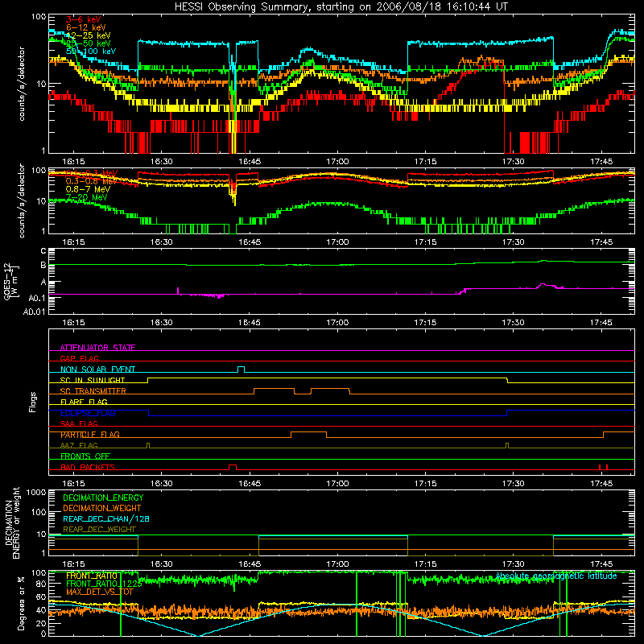Click the 60 tick in bottom panel

[41, 597]
